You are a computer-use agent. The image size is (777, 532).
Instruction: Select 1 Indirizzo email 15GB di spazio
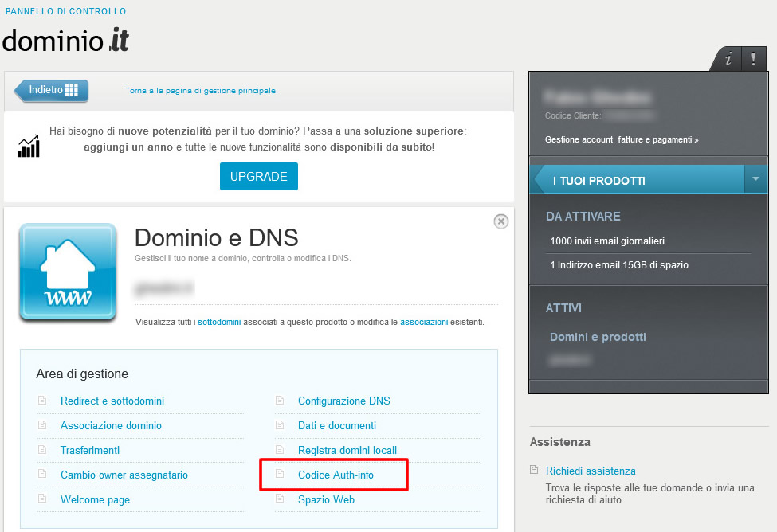click(619, 265)
